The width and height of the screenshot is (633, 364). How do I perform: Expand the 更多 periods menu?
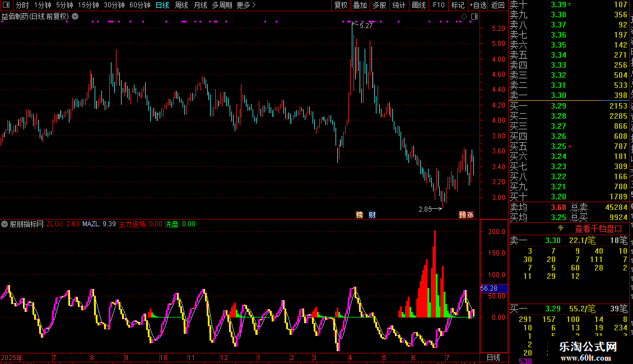coord(246,5)
